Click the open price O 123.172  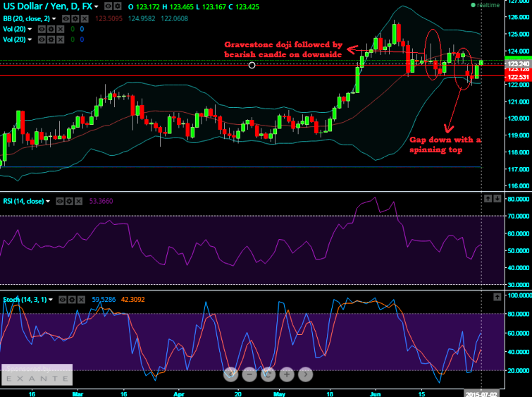pyautogui.click(x=144, y=7)
